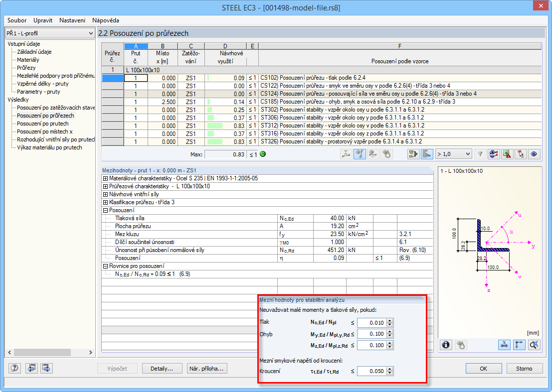This screenshot has width=552, height=392.
Task: Go to next table with right arrow icon
Action: coord(46,368)
